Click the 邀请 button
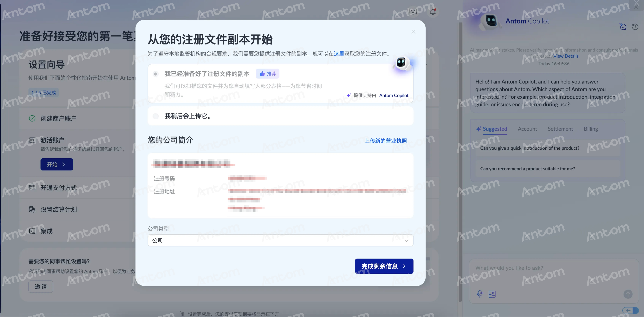 point(41,287)
